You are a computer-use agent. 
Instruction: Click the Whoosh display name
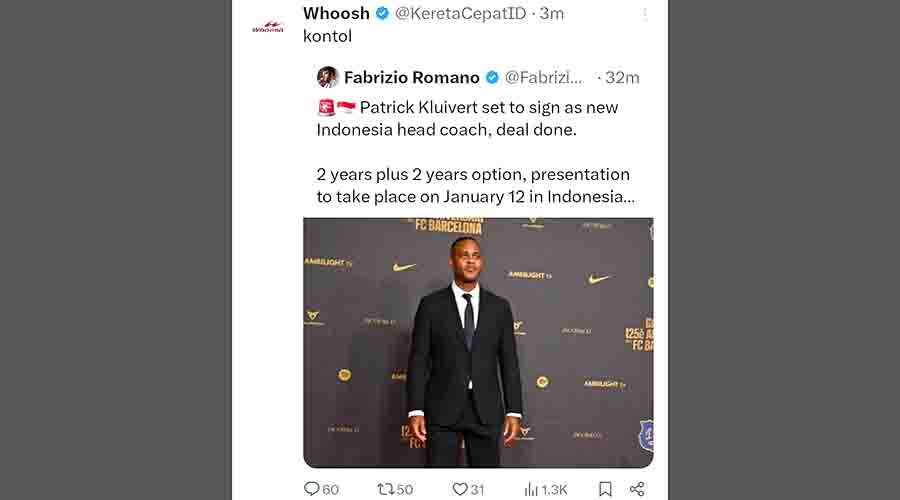pos(336,13)
